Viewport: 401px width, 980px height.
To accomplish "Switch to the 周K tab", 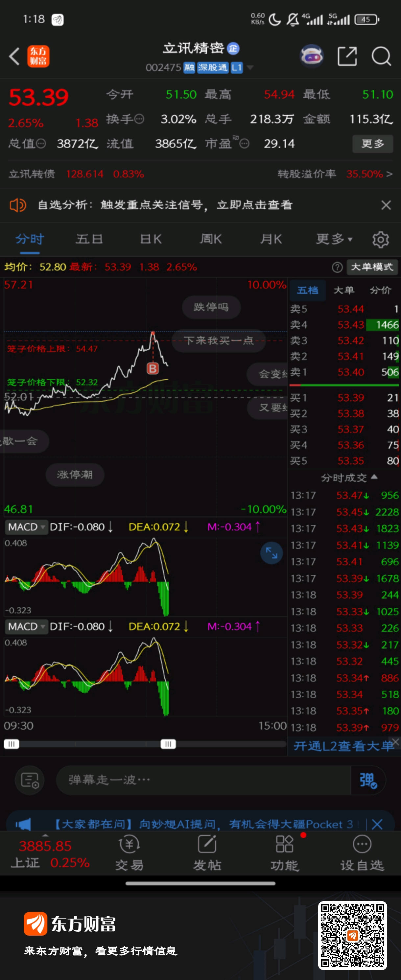I will click(211, 239).
